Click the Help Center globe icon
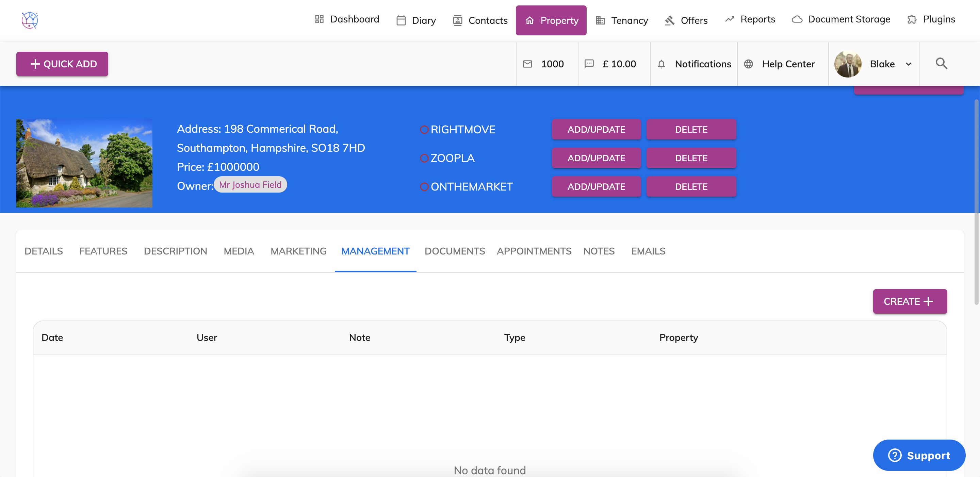The width and height of the screenshot is (980, 477). [748, 64]
